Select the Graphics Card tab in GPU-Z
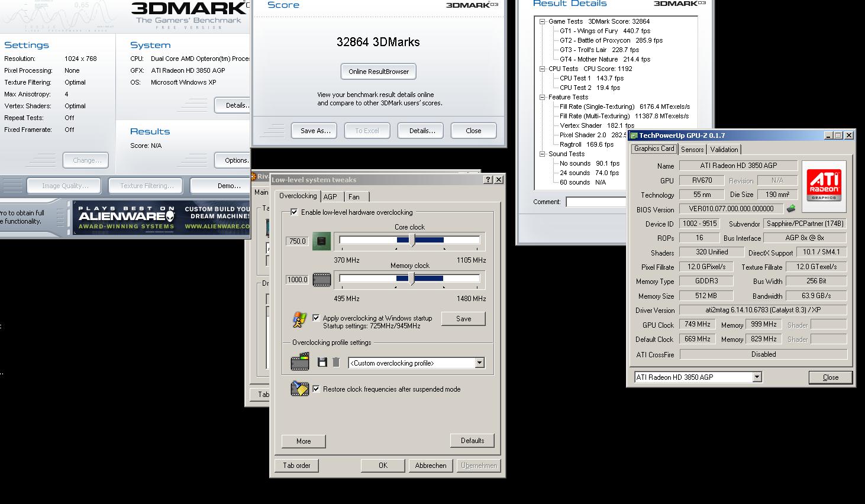 click(654, 148)
